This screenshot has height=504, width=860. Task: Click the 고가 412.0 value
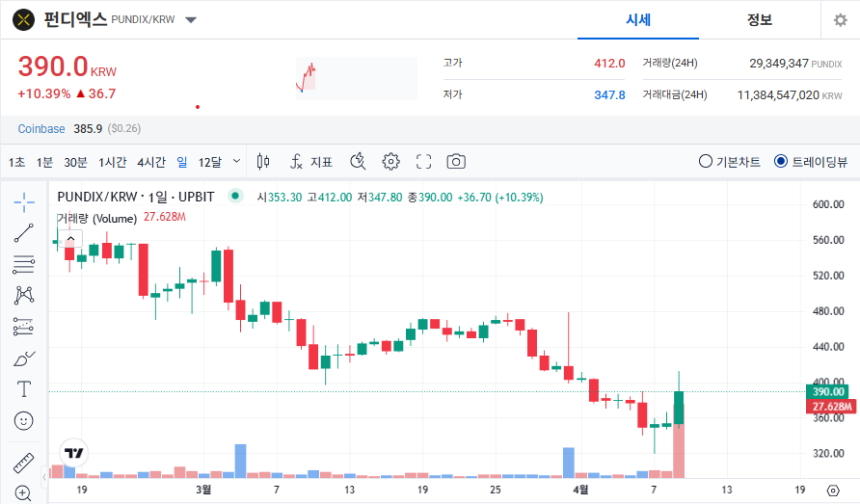(609, 64)
